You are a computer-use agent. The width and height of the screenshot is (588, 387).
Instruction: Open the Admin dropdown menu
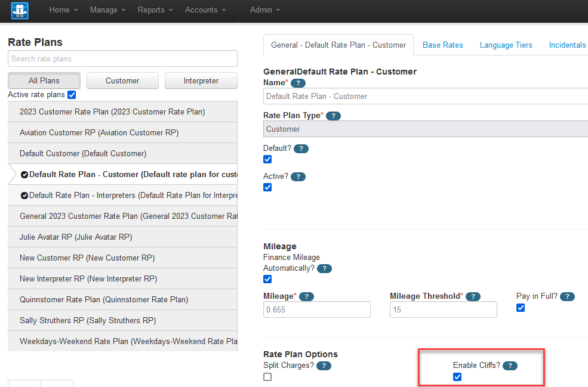[265, 10]
